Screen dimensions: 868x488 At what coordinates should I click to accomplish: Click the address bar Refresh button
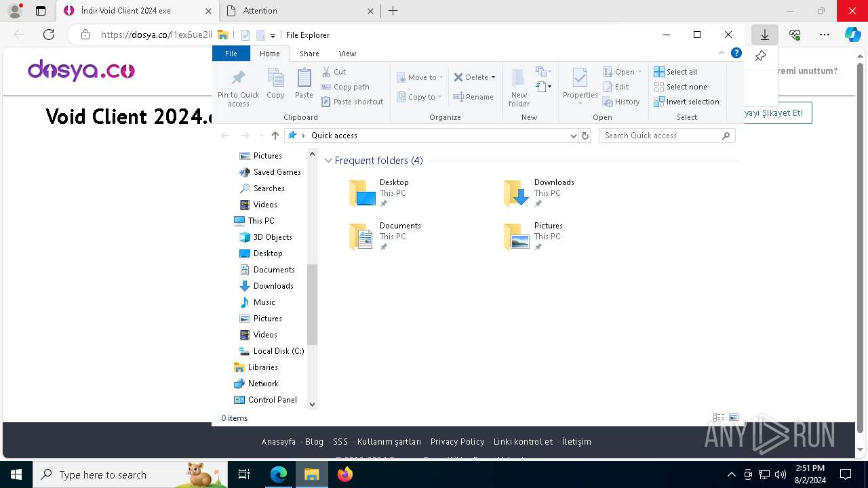[x=585, y=136]
